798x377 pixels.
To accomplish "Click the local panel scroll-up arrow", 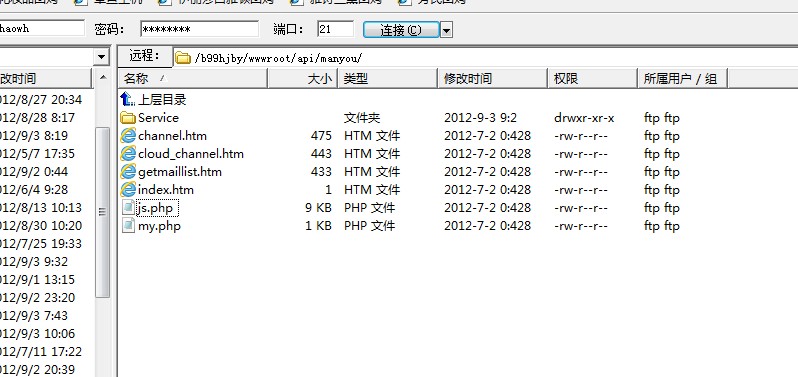I will [103, 78].
